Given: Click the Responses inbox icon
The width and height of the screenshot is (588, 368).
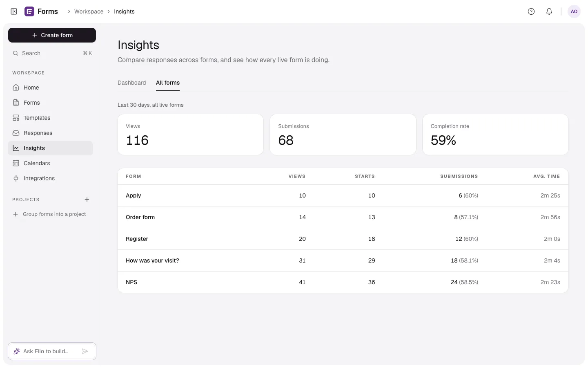Looking at the screenshot, I should click(16, 133).
